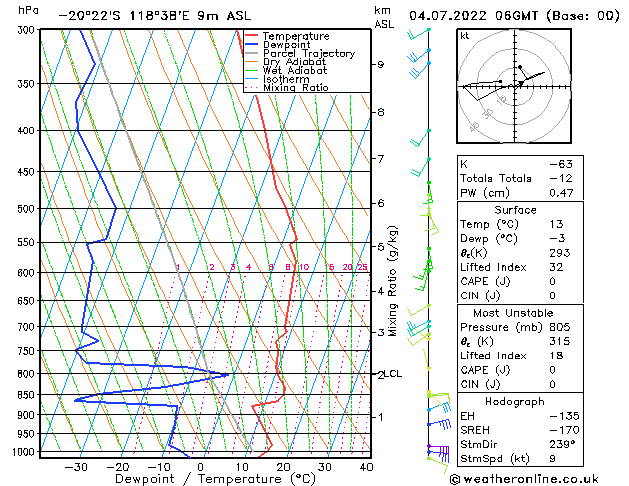Click the Most Unstable Lifted Index value "18"
Viewport: 629px width, 486px height.
(557, 356)
